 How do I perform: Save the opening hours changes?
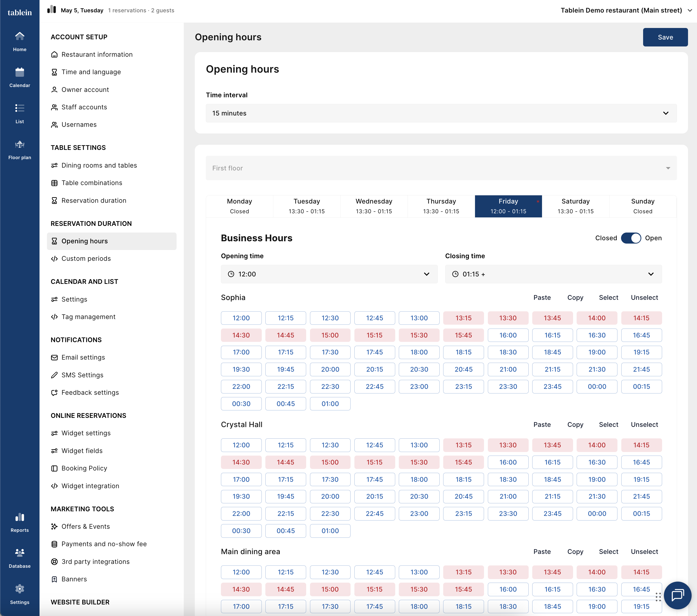[x=665, y=37]
